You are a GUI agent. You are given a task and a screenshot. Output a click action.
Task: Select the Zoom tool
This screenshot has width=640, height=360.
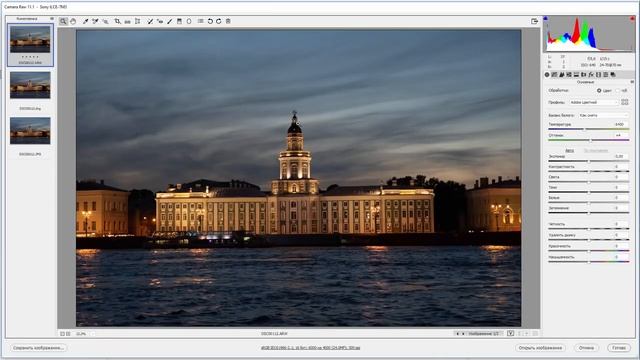63,21
